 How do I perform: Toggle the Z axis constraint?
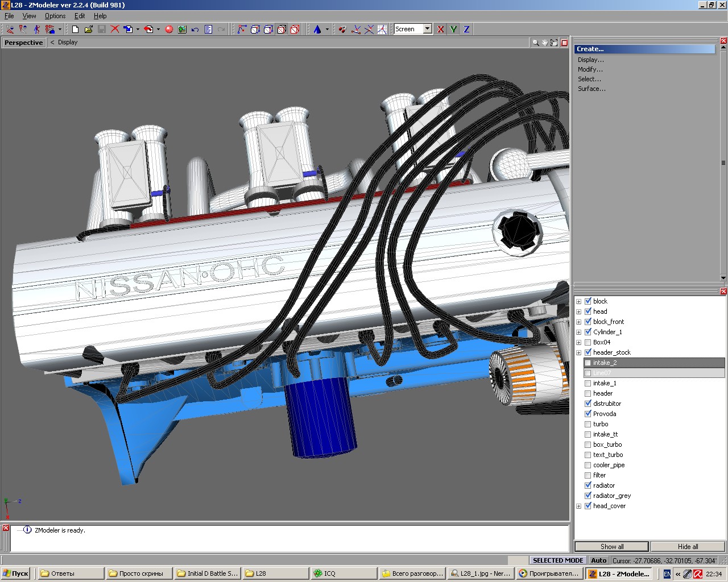click(x=466, y=29)
